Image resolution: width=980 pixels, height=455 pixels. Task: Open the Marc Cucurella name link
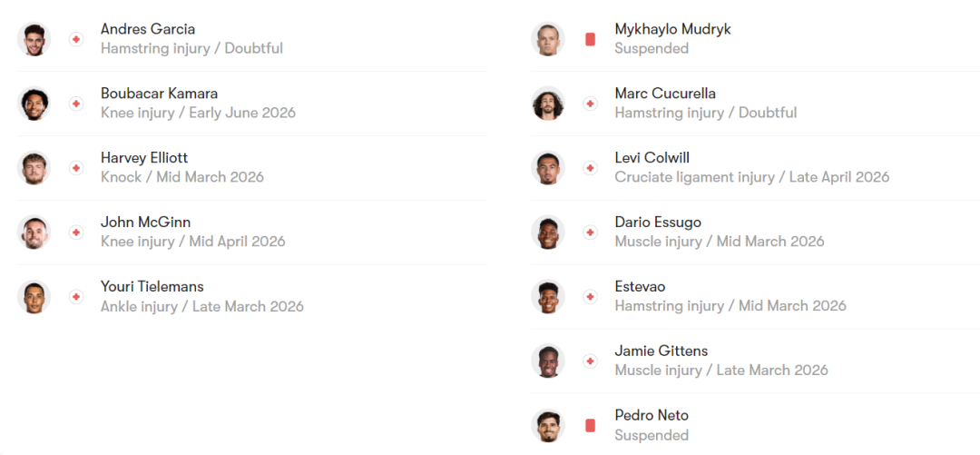click(x=665, y=94)
